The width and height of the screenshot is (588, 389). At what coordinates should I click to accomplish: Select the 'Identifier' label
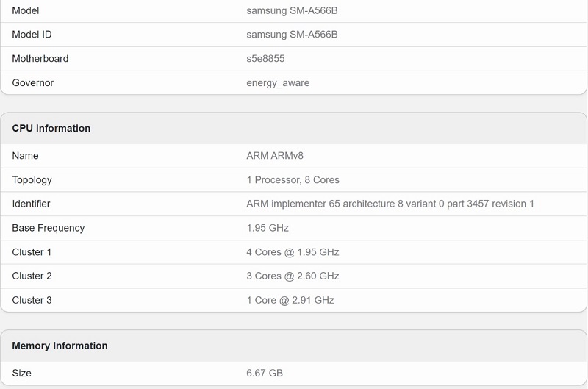click(x=31, y=204)
